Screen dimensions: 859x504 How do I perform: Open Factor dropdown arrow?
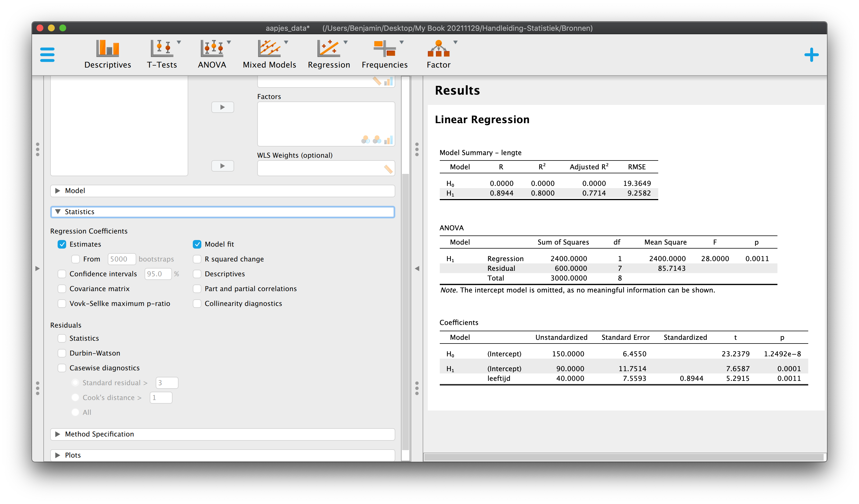click(x=455, y=42)
